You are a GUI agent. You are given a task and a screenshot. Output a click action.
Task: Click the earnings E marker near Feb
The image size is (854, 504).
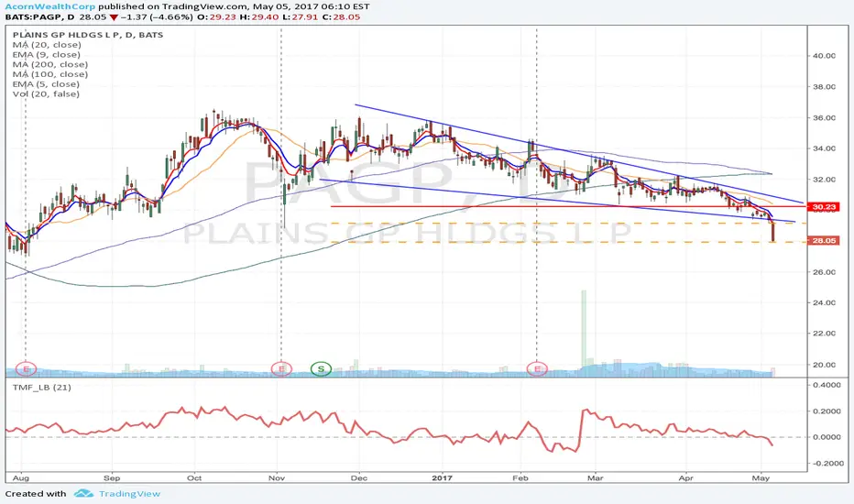pos(537,369)
